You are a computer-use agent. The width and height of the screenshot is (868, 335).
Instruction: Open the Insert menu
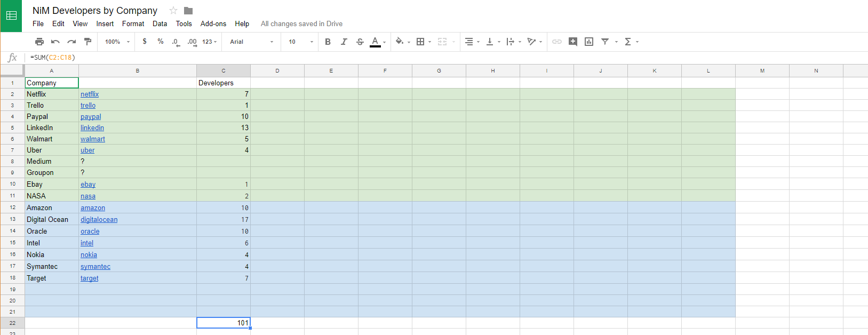pyautogui.click(x=105, y=23)
